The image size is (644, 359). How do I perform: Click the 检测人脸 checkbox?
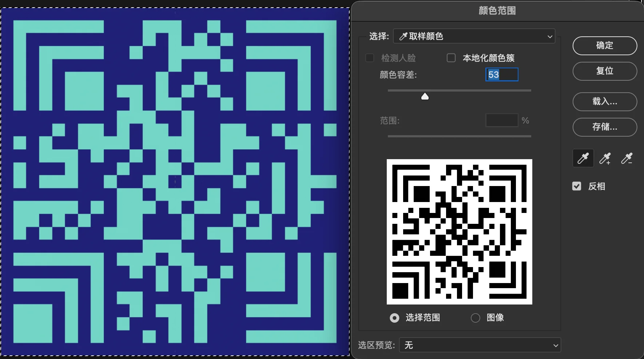(x=370, y=58)
